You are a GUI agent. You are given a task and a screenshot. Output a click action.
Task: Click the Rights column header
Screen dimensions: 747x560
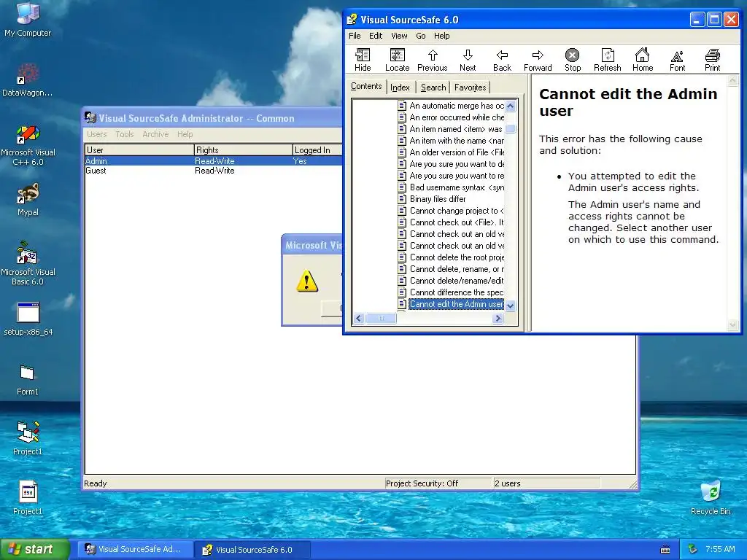(x=244, y=150)
